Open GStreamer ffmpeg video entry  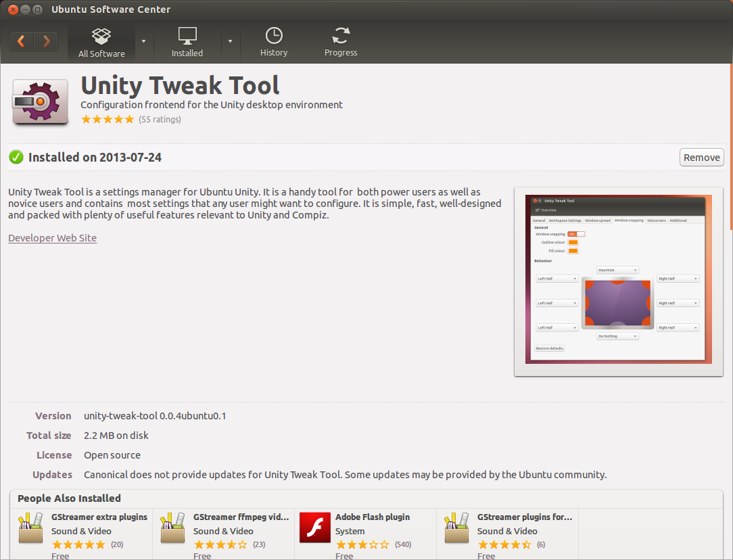[x=241, y=517]
